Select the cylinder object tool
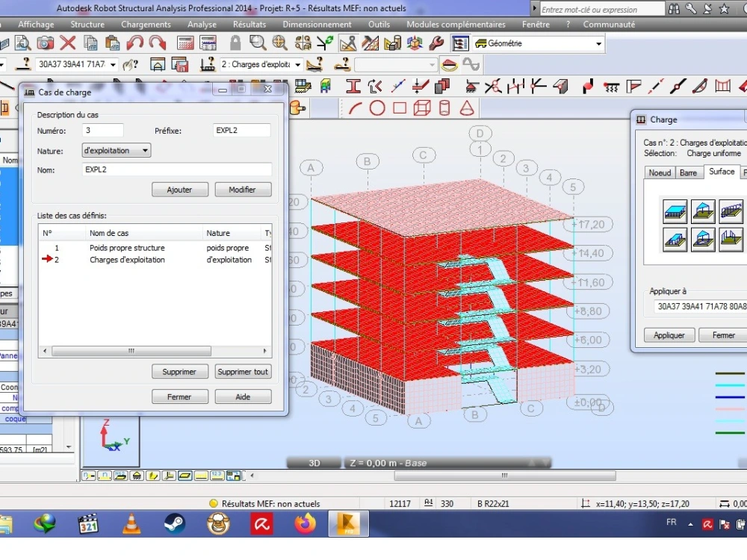The image size is (747, 560). point(444,108)
